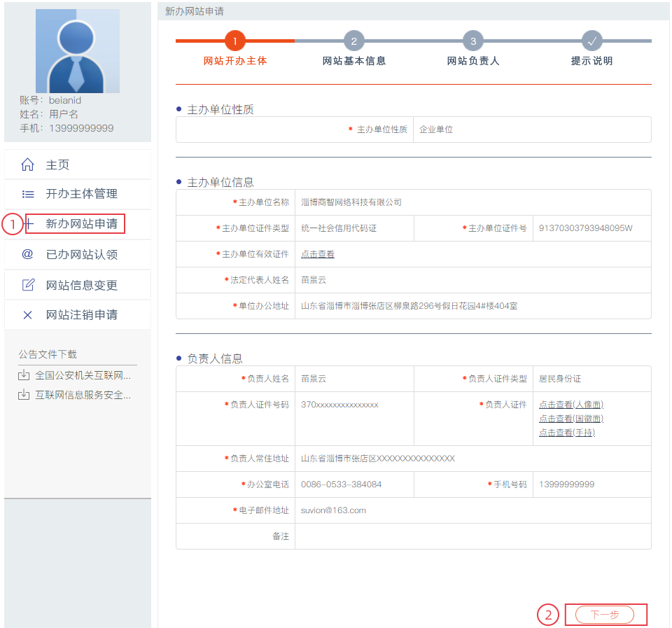The width and height of the screenshot is (672, 628).
Task: Click the 居民身份证 ID type value
Action: click(560, 379)
